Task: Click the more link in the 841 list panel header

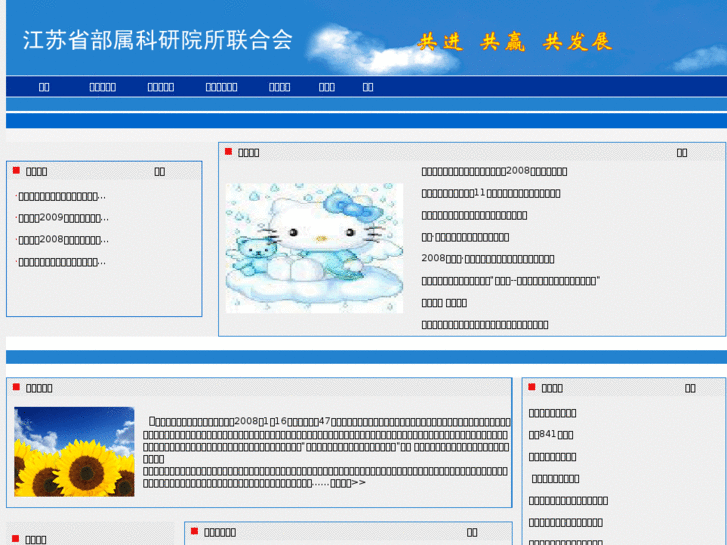Action: [x=690, y=388]
